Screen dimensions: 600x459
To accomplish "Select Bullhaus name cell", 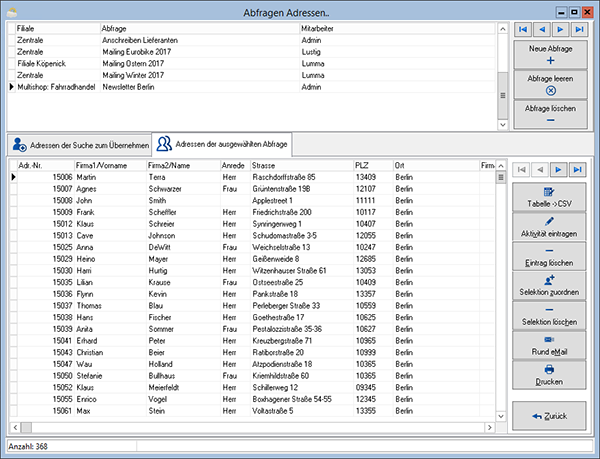I will [184, 376].
